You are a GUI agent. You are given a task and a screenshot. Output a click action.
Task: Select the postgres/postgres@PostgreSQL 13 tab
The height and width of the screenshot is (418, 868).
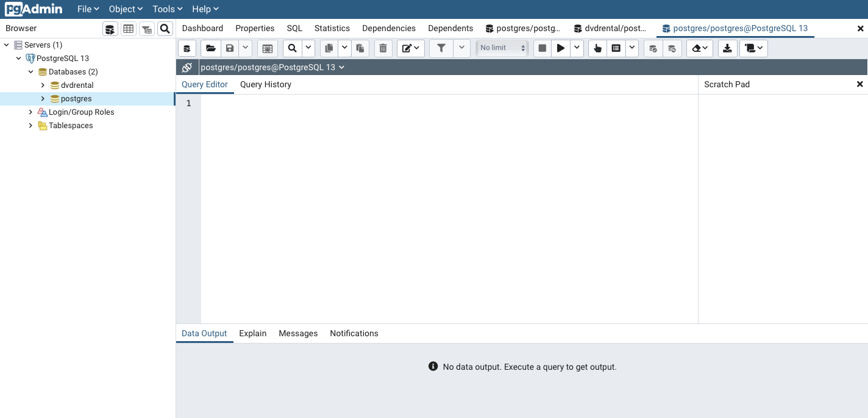click(x=735, y=28)
